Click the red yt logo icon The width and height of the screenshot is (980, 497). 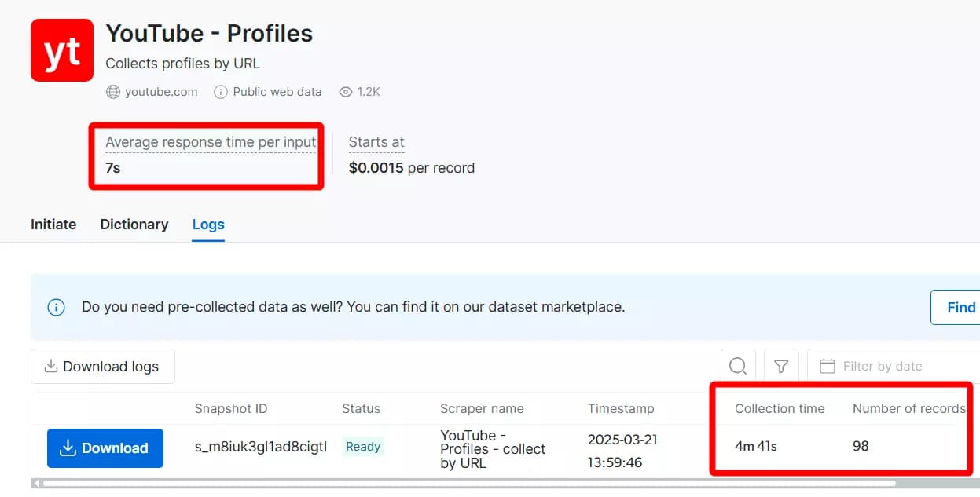tap(62, 50)
